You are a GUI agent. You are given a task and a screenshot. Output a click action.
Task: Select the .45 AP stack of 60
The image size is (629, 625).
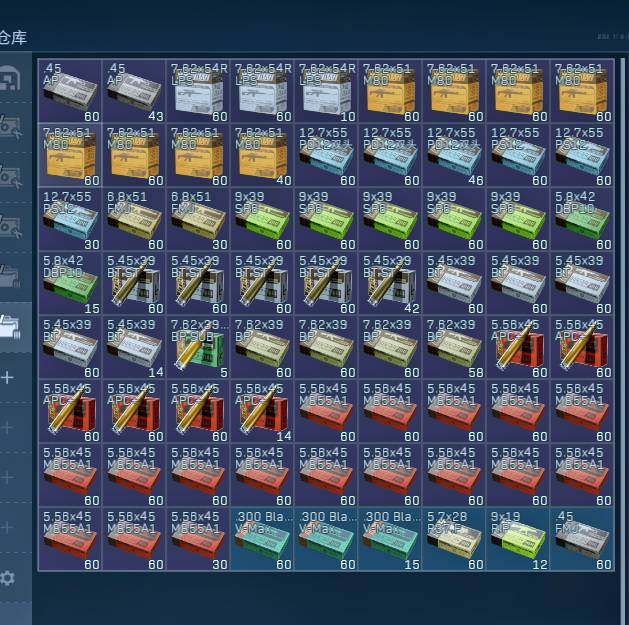[x=70, y=91]
